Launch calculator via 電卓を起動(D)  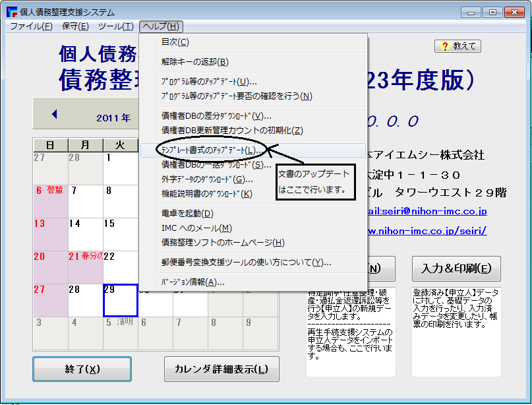click(x=187, y=214)
